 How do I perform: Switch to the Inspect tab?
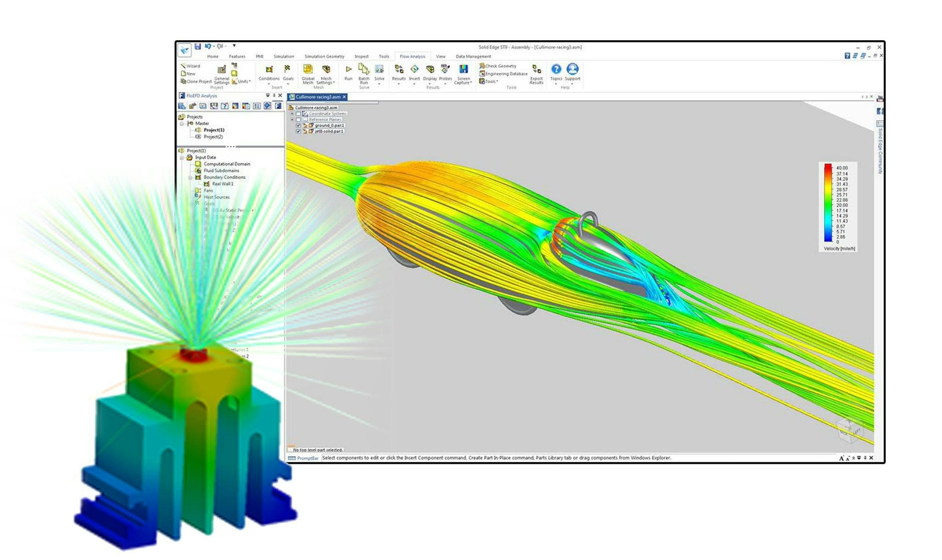(x=361, y=57)
